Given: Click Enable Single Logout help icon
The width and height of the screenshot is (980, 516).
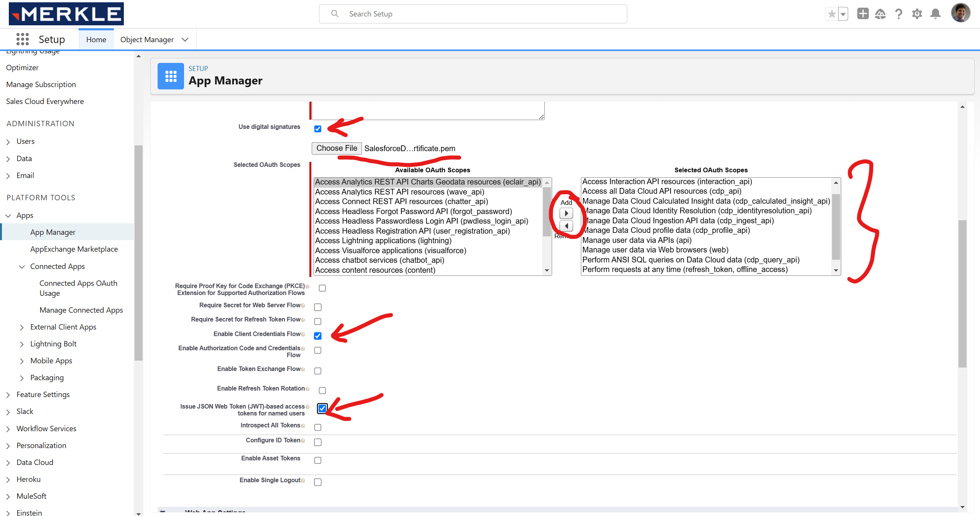Looking at the screenshot, I should (x=303, y=480).
